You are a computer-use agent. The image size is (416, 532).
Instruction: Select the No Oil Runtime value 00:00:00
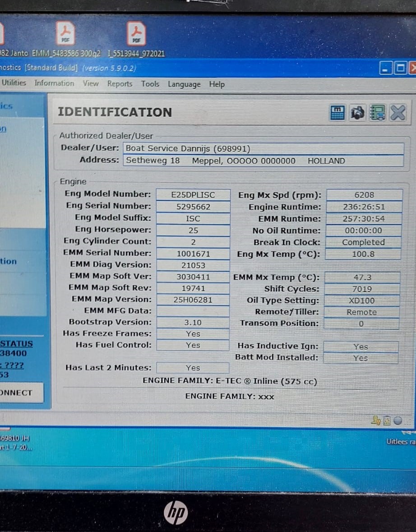pos(363,231)
